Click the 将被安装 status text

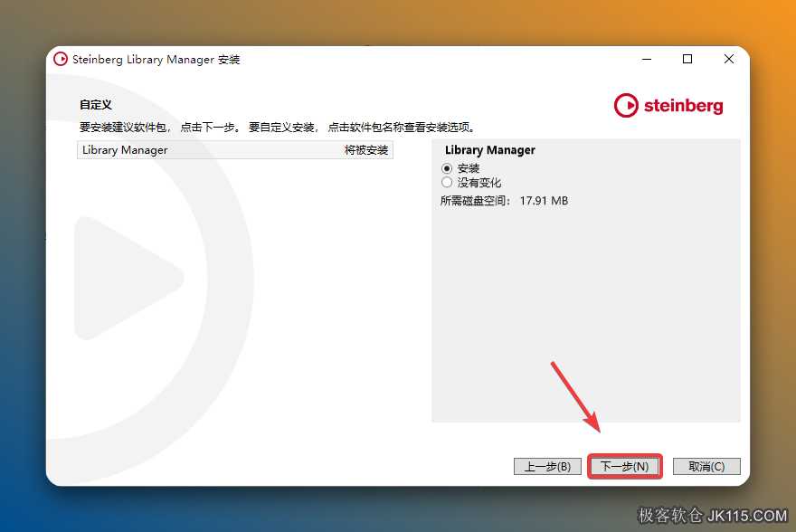pos(366,150)
